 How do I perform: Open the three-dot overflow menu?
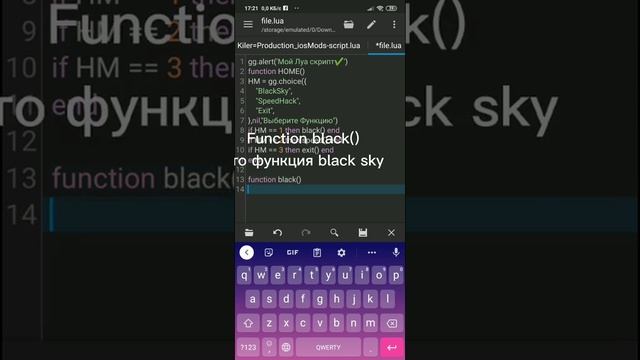[x=394, y=24]
